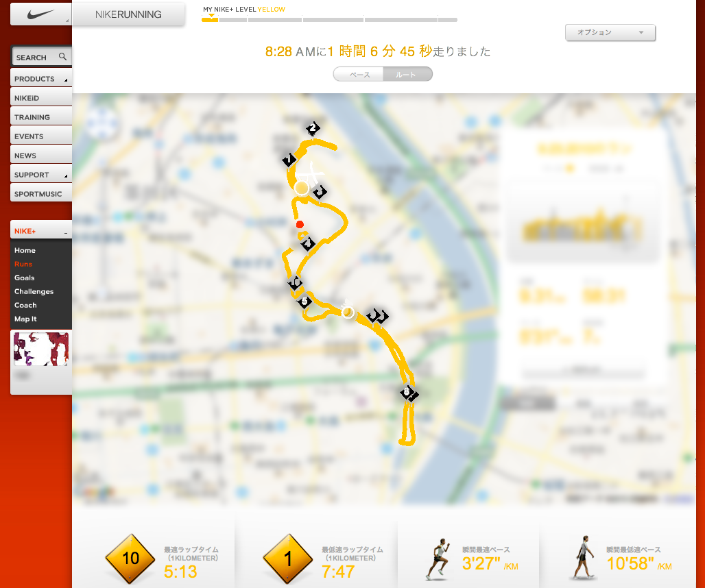
Task: Open the TRAINING menu
Action: click(x=41, y=117)
